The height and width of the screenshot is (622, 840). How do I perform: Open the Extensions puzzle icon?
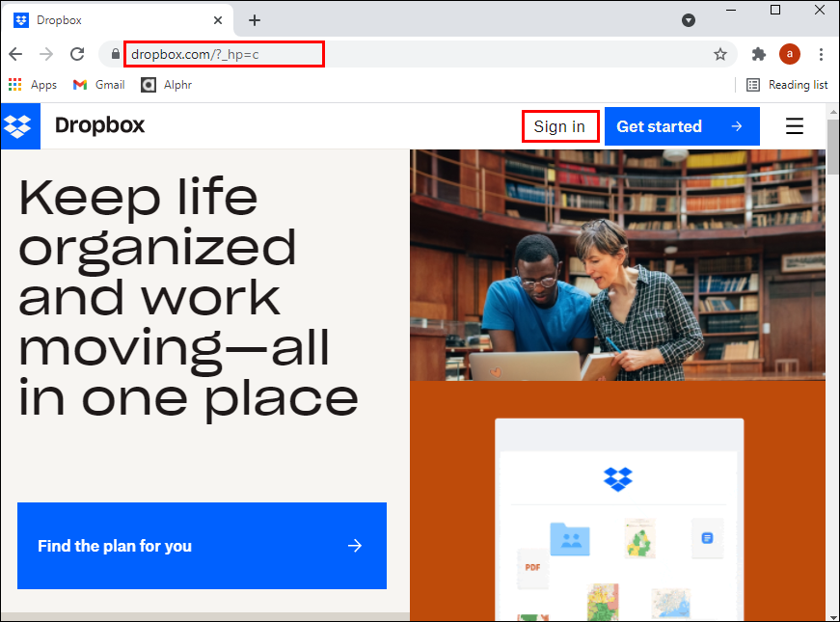point(759,54)
